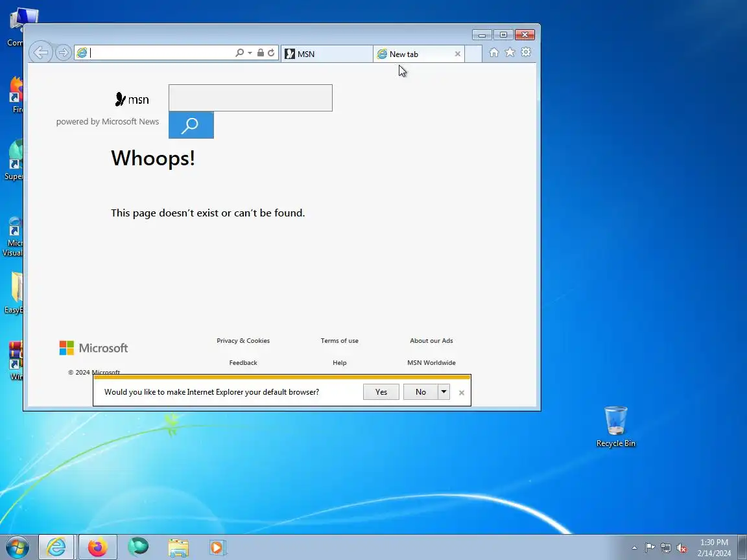Viewport: 747px width, 560px height.
Task: Click No on default browser prompt
Action: (421, 392)
